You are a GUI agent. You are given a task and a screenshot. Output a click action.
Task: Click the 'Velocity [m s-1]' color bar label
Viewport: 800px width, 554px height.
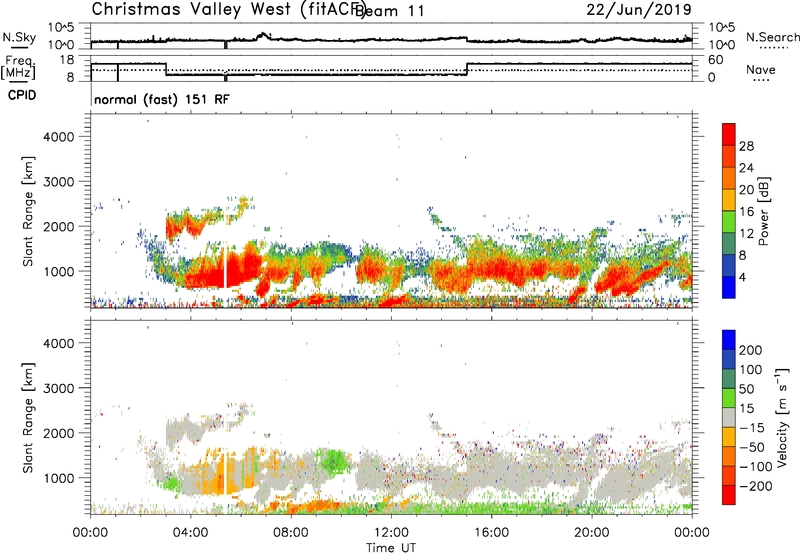pos(782,417)
